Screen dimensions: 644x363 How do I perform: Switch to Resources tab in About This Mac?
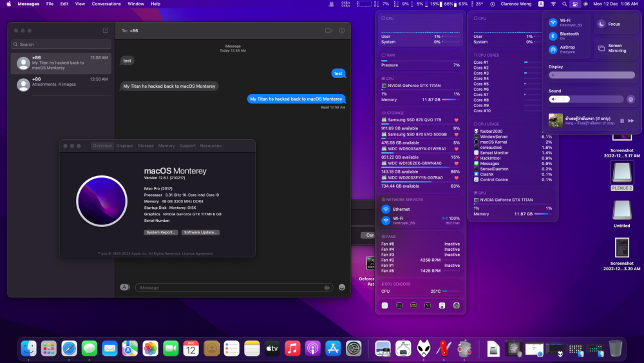[211, 146]
